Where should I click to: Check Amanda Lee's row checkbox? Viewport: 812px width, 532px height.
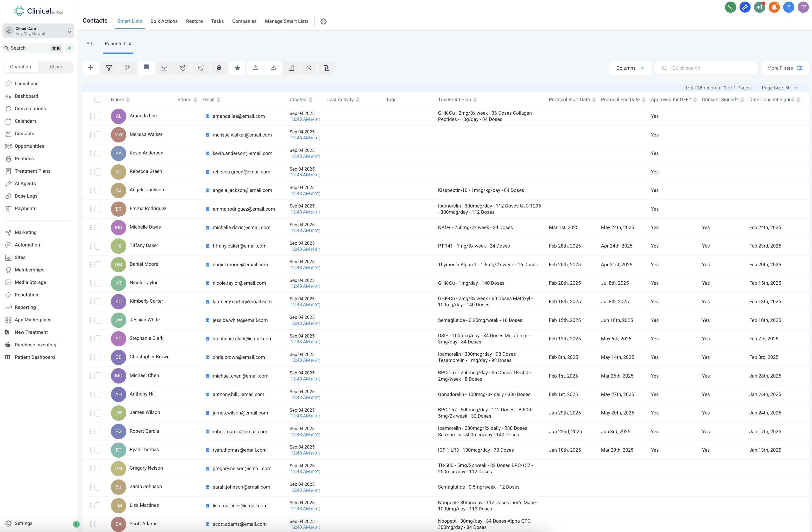98,116
